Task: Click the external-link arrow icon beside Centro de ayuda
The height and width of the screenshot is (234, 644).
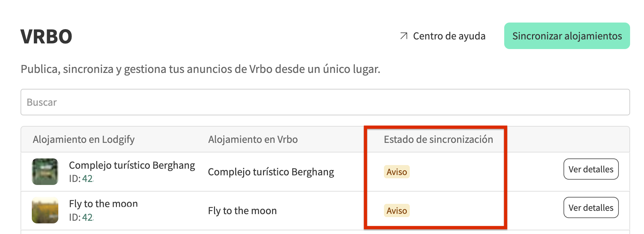Action: click(403, 36)
